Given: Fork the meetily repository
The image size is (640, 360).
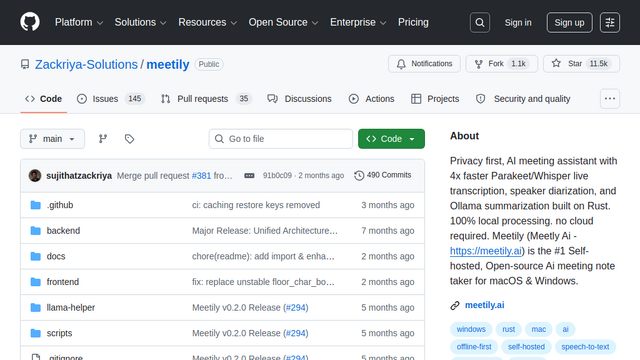Looking at the screenshot, I should coord(502,64).
